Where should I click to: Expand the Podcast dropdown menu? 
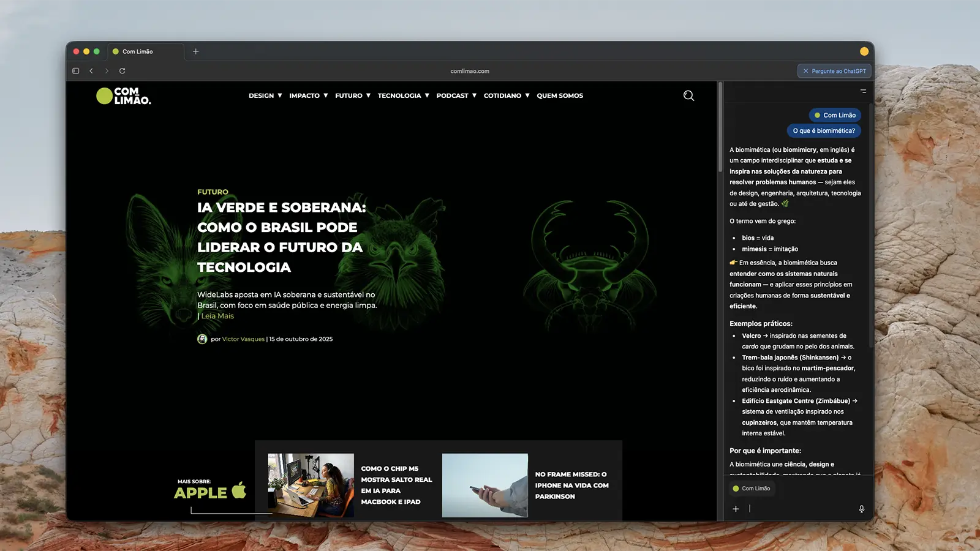point(456,96)
